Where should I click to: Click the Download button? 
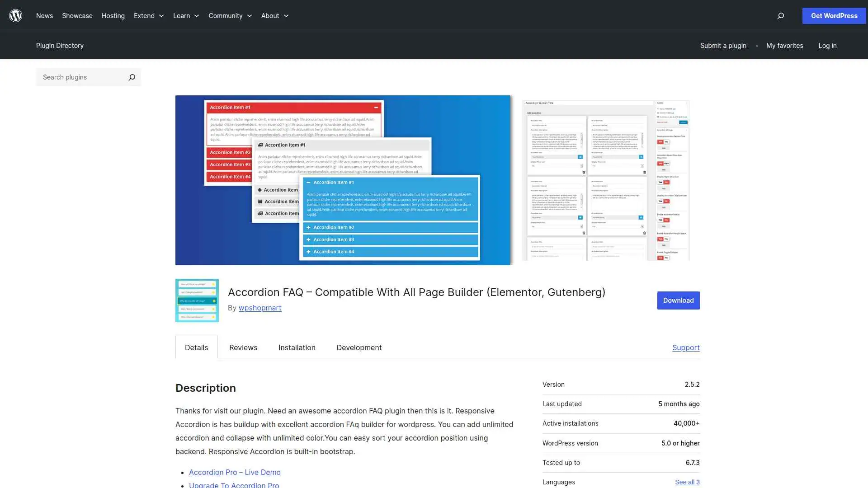(x=678, y=300)
